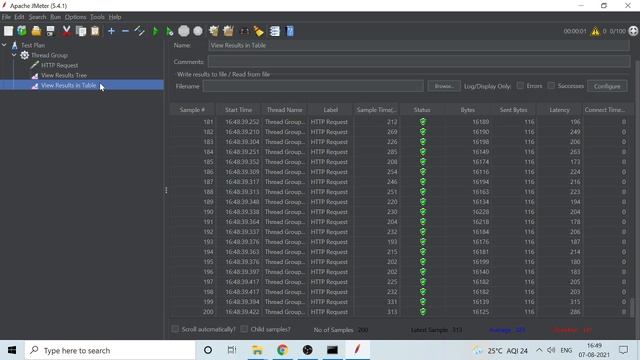The image size is (640, 360).
Task: Open the Help menu
Action: [115, 17]
